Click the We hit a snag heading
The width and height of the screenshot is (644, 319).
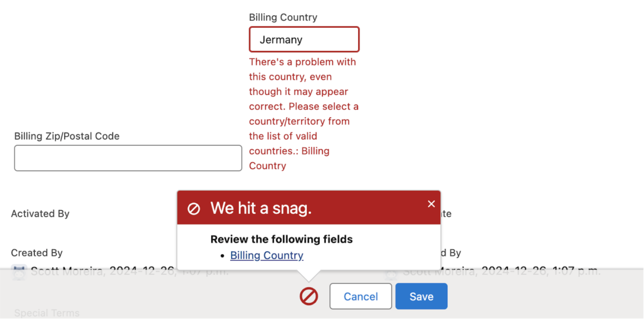click(x=261, y=208)
